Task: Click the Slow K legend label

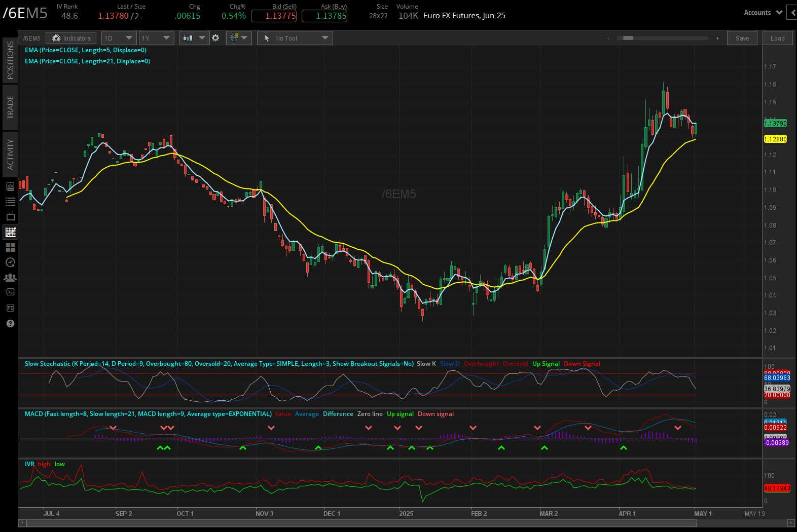Action: [x=426, y=364]
